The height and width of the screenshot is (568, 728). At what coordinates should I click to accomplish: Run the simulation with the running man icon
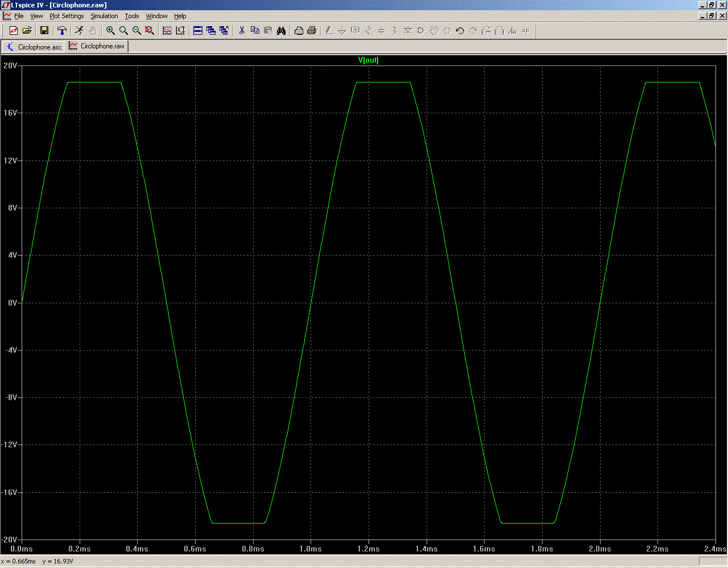coord(80,31)
